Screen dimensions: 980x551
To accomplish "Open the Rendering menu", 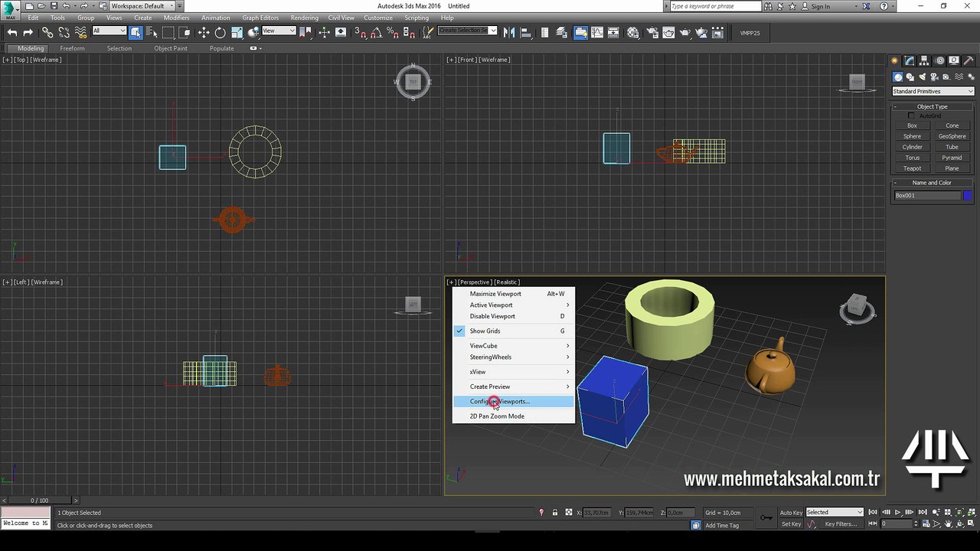I will click(305, 18).
